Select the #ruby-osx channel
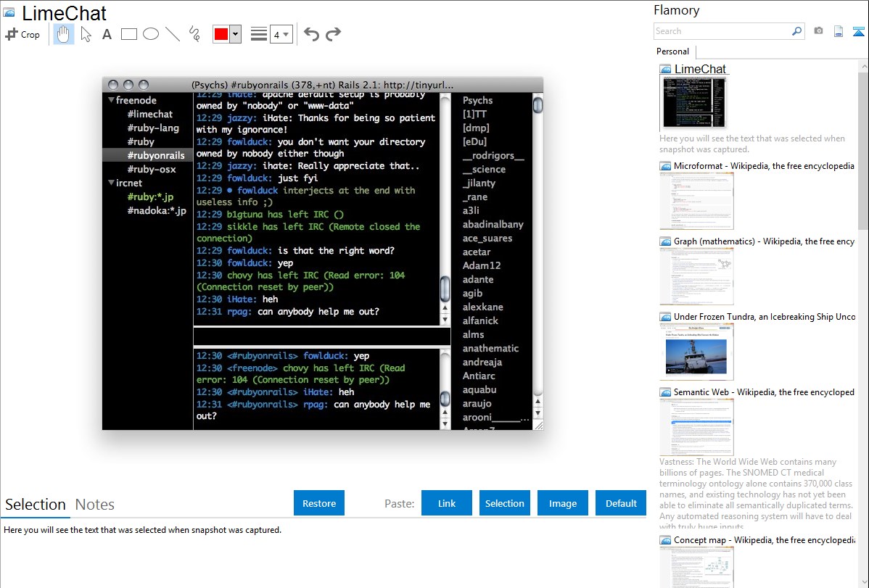The width and height of the screenshot is (869, 588). click(x=152, y=170)
